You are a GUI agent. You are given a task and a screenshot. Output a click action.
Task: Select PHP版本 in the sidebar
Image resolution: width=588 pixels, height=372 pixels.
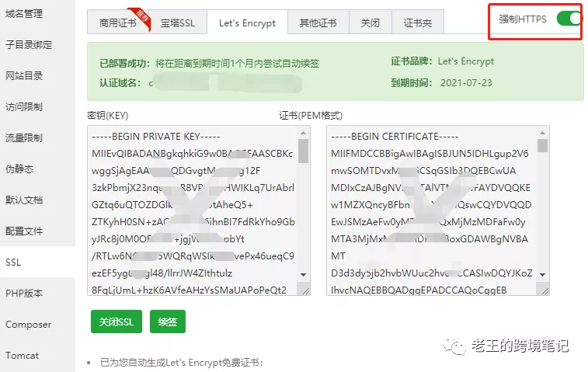[x=24, y=293]
